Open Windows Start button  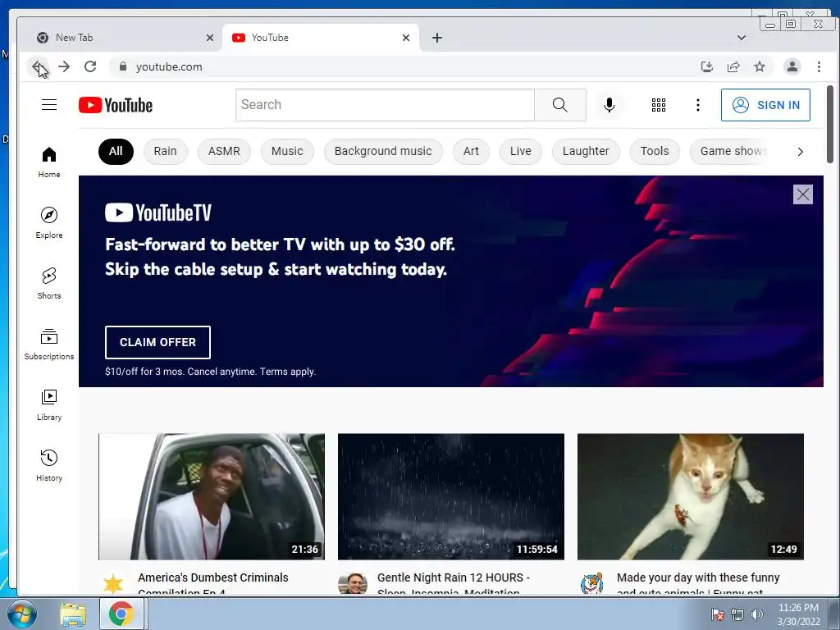click(21, 614)
